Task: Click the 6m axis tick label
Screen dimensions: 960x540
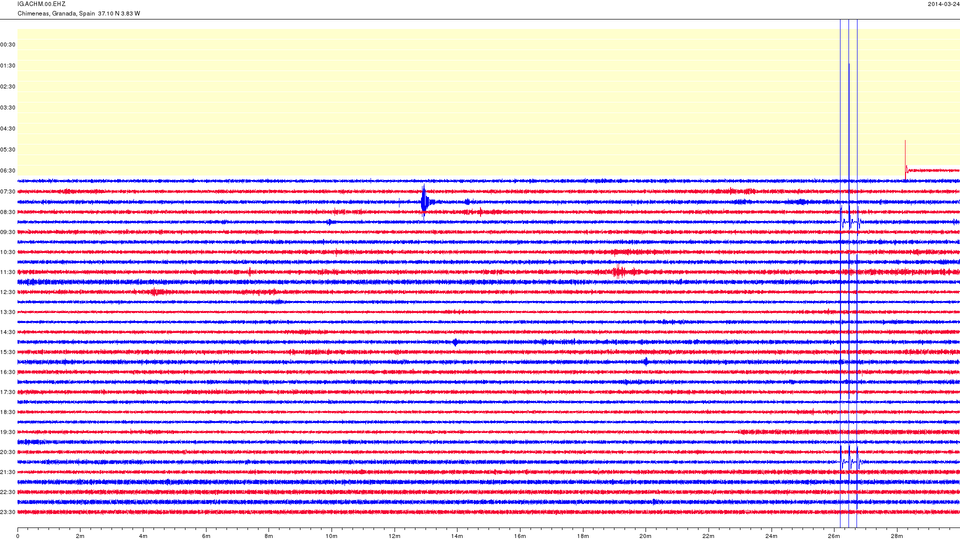Action: tap(206, 536)
